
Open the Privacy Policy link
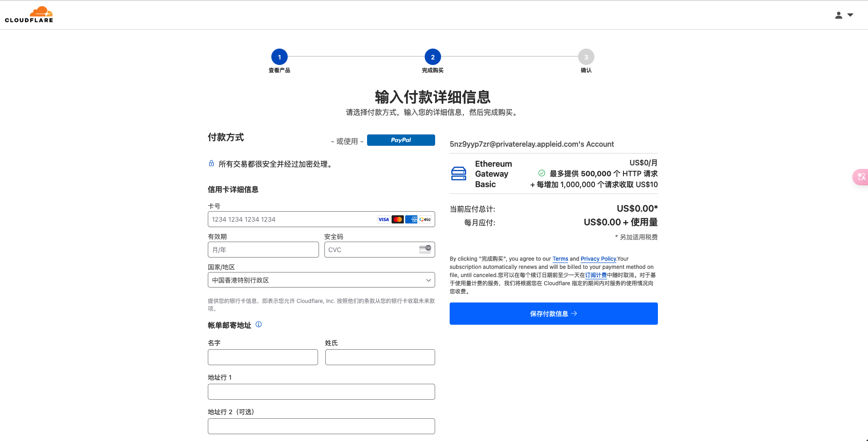point(598,259)
